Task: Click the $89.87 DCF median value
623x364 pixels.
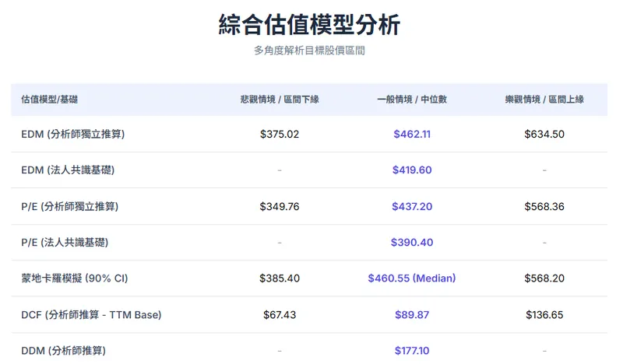Action: click(412, 314)
